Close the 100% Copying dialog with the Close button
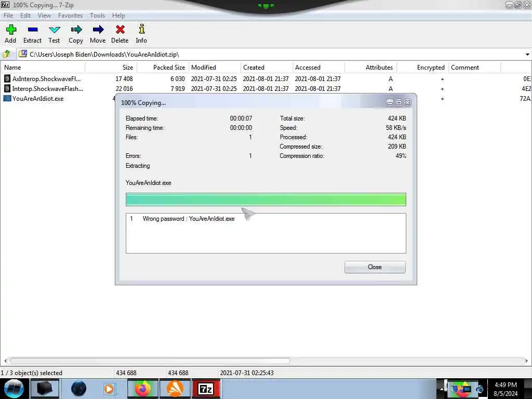 375,267
